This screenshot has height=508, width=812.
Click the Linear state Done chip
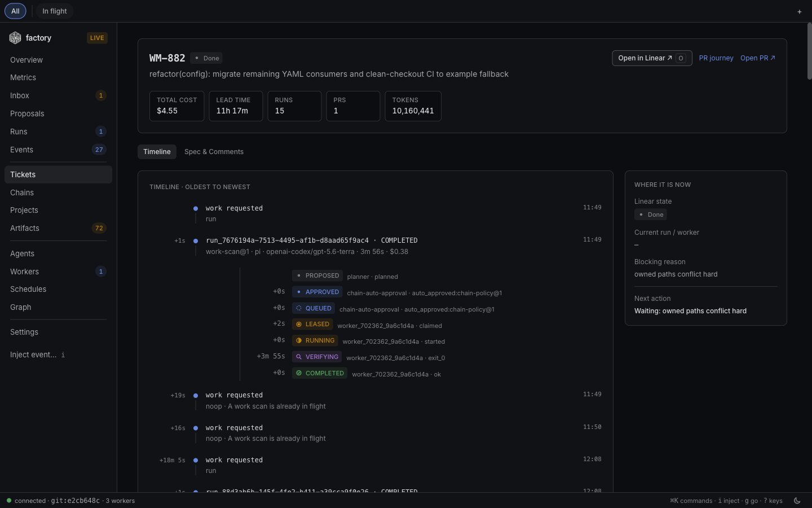(x=651, y=214)
